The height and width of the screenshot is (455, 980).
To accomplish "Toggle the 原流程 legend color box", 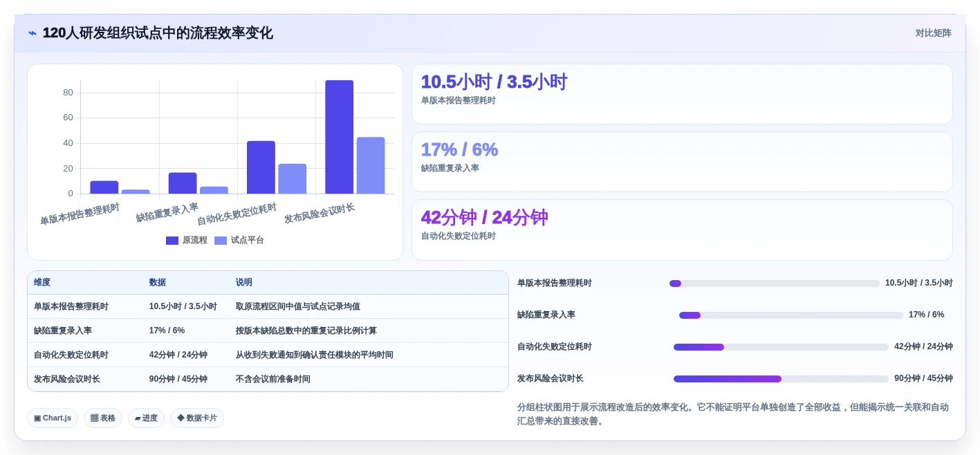I will point(172,241).
